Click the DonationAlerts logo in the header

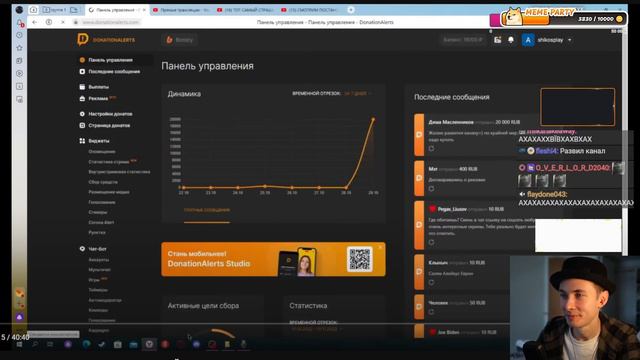click(106, 40)
